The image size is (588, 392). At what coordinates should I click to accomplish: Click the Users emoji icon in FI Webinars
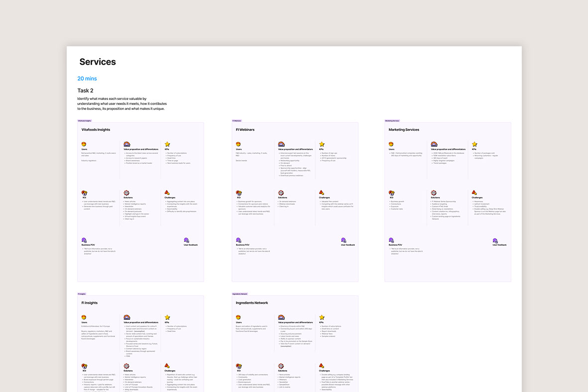click(238, 144)
